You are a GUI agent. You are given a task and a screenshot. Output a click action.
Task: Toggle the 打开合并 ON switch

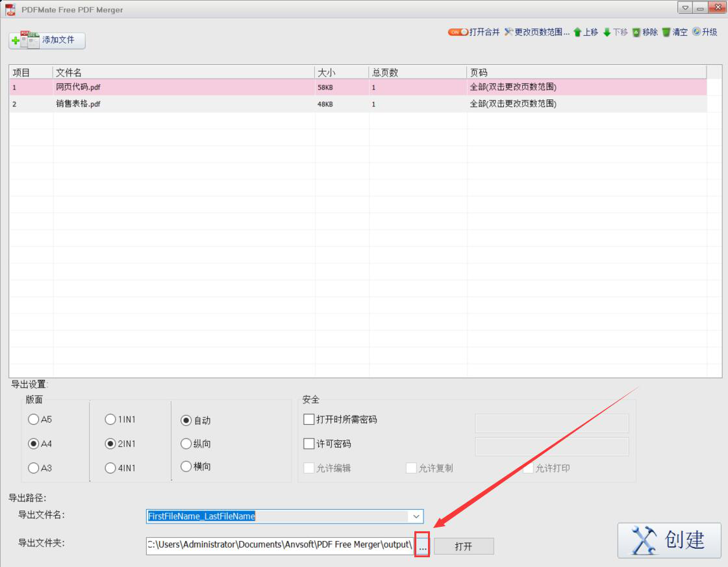click(x=458, y=32)
